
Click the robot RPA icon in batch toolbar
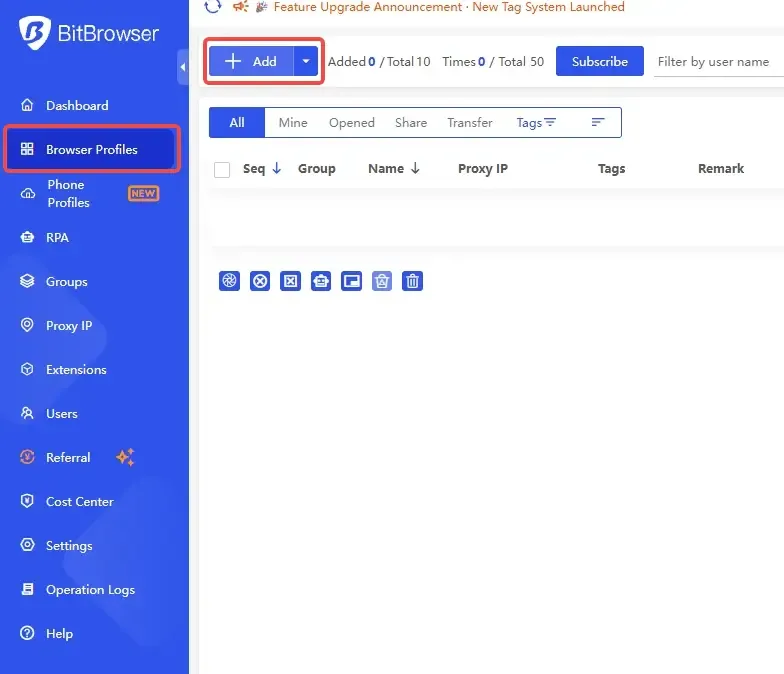[321, 281]
